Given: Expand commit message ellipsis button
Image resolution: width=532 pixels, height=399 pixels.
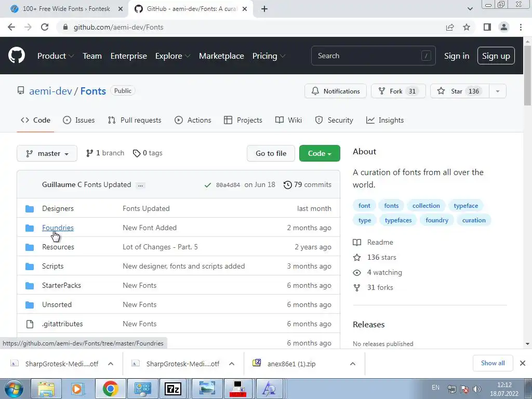Looking at the screenshot, I should point(140,185).
